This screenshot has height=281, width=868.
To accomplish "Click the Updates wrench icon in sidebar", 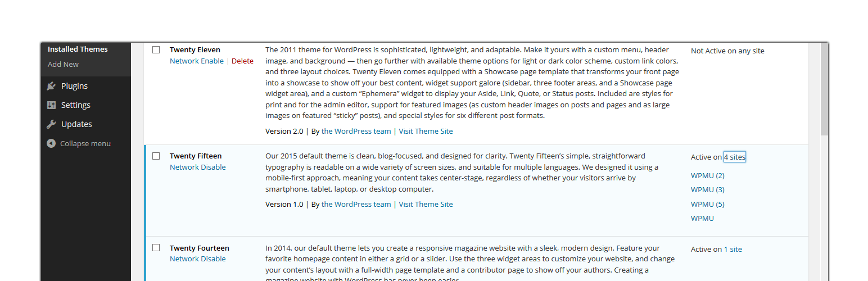I will 52,124.
